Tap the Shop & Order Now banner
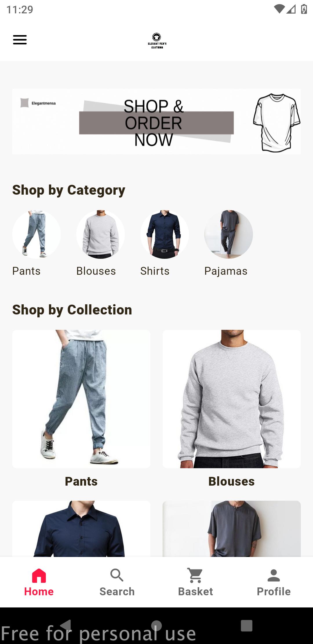This screenshot has height=644, width=313. [156, 122]
